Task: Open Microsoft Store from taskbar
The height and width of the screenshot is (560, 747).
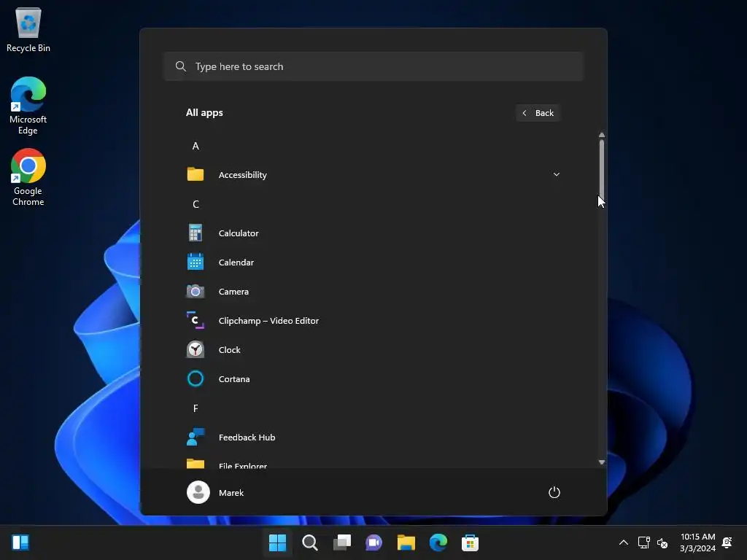Action: tap(470, 542)
